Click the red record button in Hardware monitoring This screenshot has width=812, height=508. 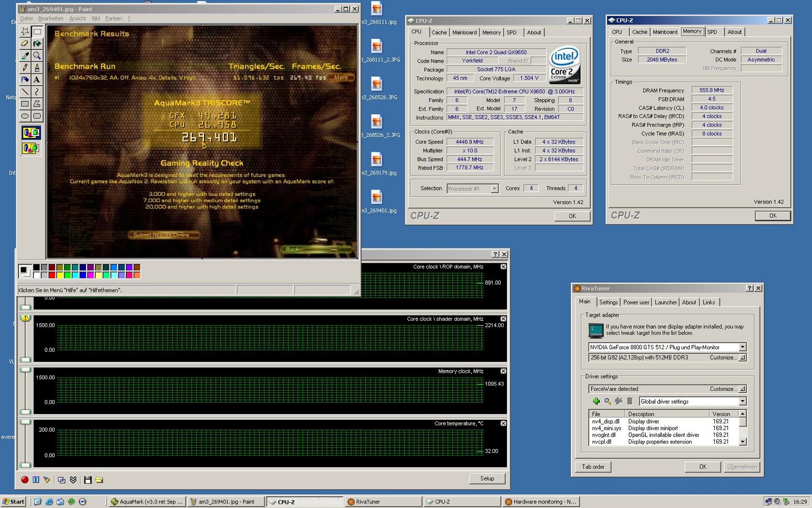24,479
